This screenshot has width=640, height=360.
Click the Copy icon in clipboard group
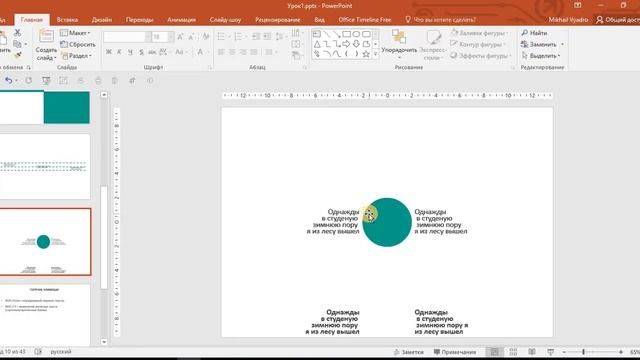pyautogui.click(x=17, y=44)
